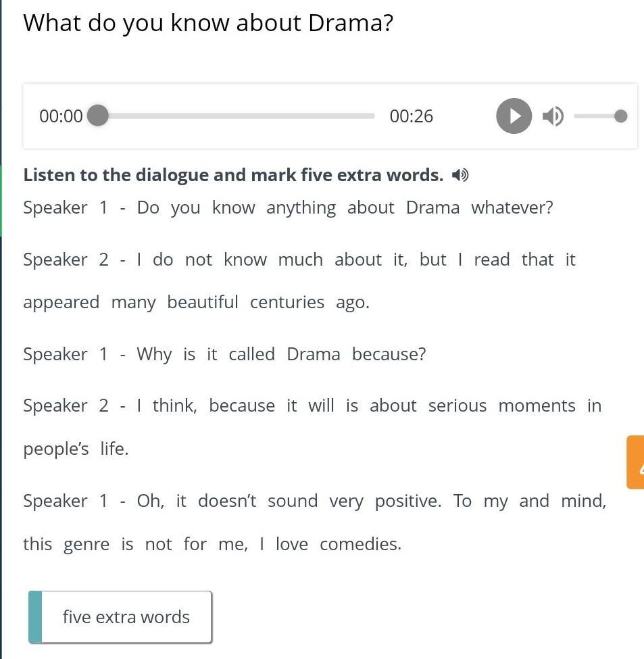Mute the audio player speaker icon
644x659 pixels.
[x=552, y=116]
